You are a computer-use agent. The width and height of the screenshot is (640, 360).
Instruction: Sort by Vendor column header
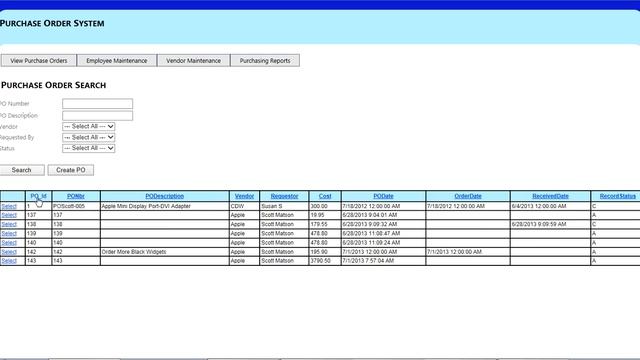click(x=244, y=196)
